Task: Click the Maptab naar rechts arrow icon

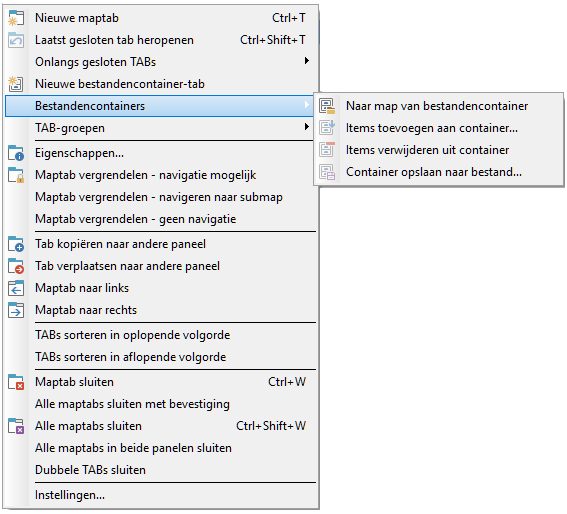Action: [16, 310]
